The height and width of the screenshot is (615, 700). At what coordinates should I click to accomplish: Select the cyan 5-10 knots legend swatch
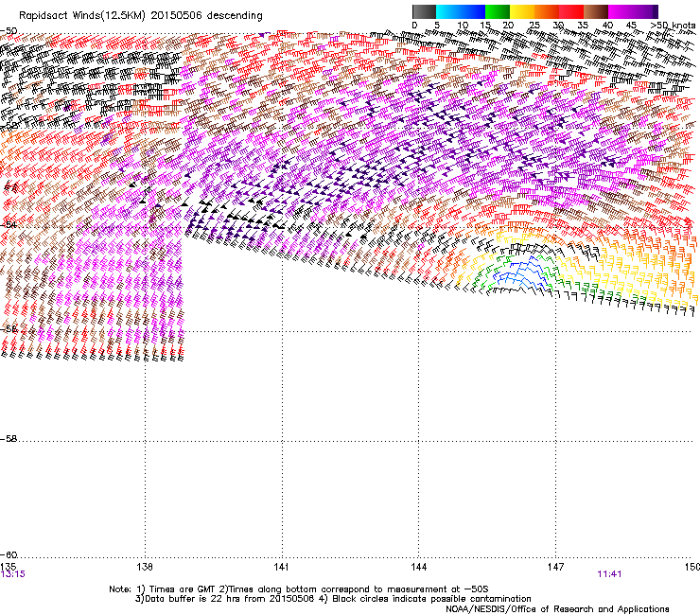(x=448, y=11)
